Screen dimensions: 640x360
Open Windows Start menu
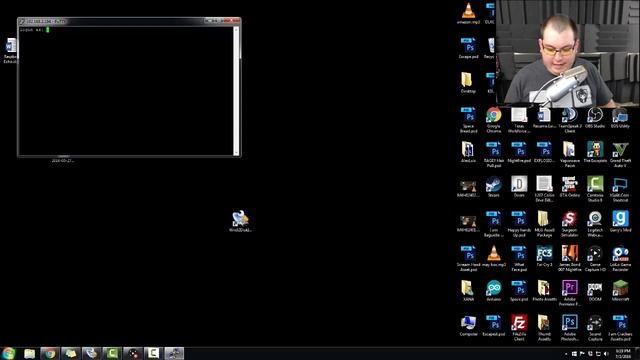click(x=8, y=353)
